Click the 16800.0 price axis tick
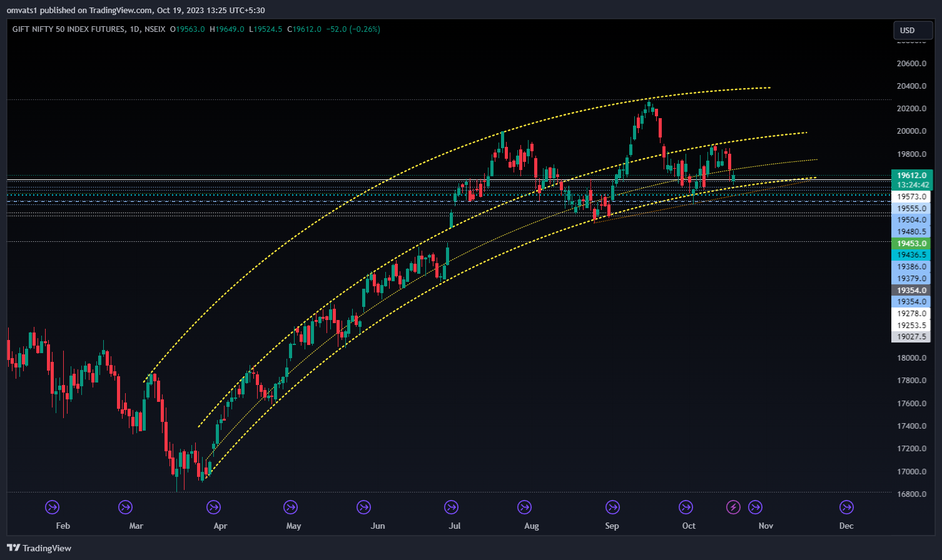The image size is (942, 560). [x=911, y=494]
